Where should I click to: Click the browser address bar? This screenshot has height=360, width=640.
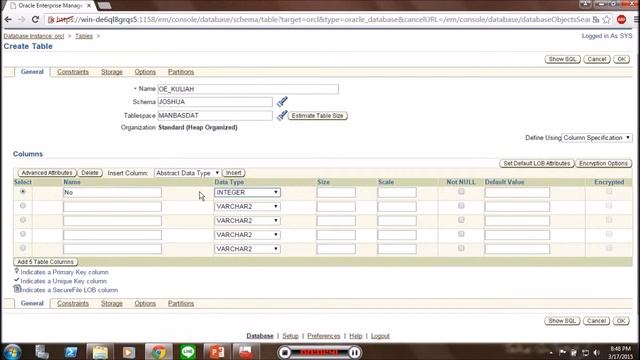tap(318, 19)
